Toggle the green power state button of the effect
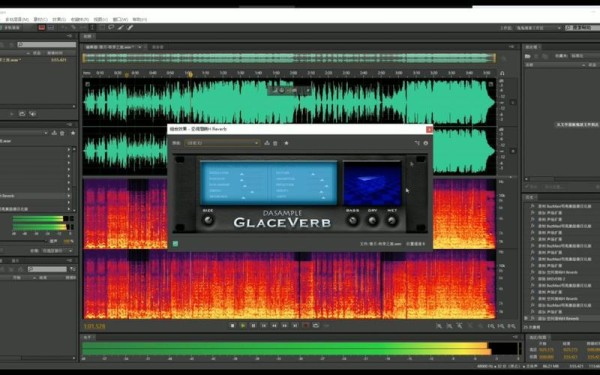This screenshot has width=600, height=375. point(175,243)
